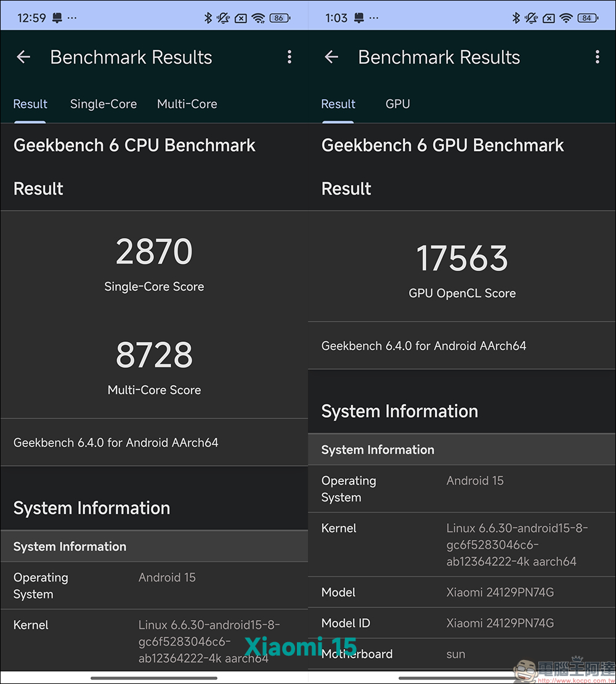Switch to the Multi-Core tab
616x684 pixels.
187,104
